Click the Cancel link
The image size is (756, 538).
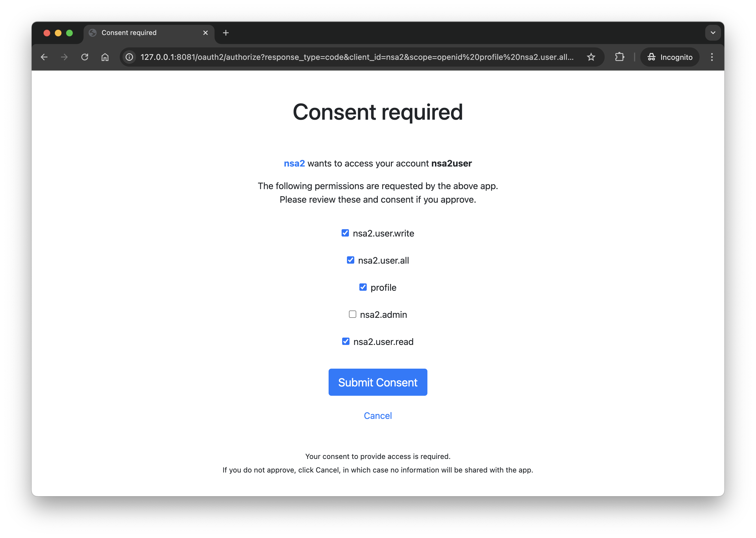(378, 415)
